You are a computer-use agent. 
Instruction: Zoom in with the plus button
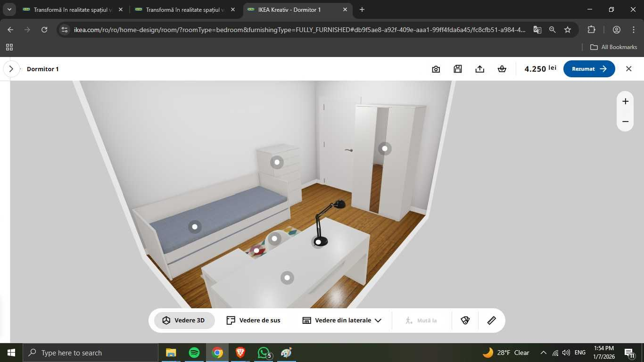(x=625, y=101)
